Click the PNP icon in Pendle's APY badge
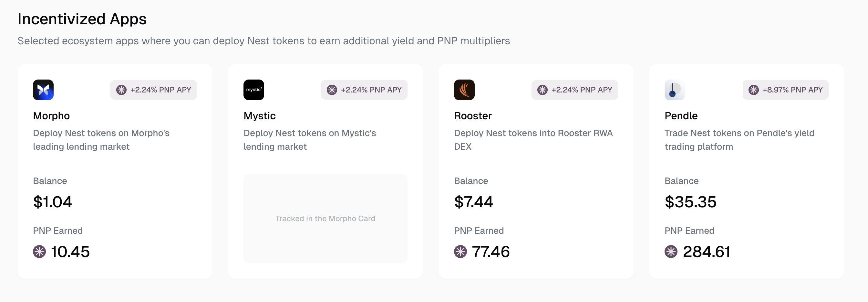The height and width of the screenshot is (302, 868). [753, 90]
